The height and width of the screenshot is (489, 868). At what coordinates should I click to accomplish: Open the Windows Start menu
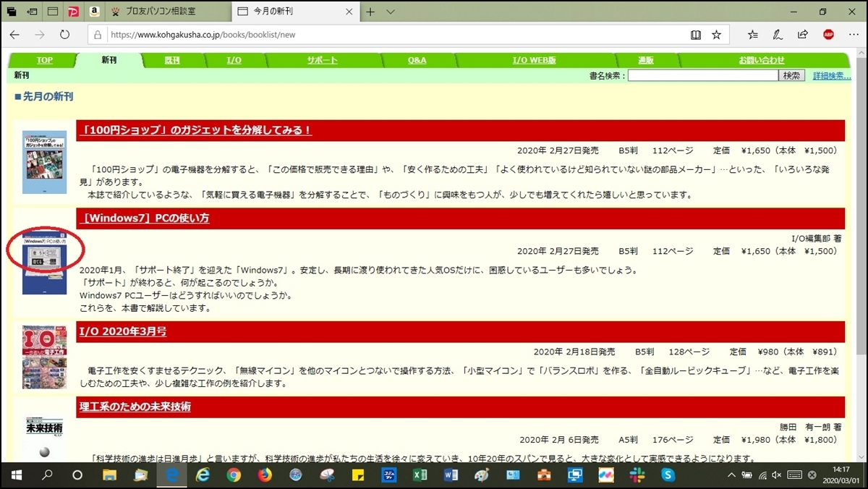tap(16, 476)
